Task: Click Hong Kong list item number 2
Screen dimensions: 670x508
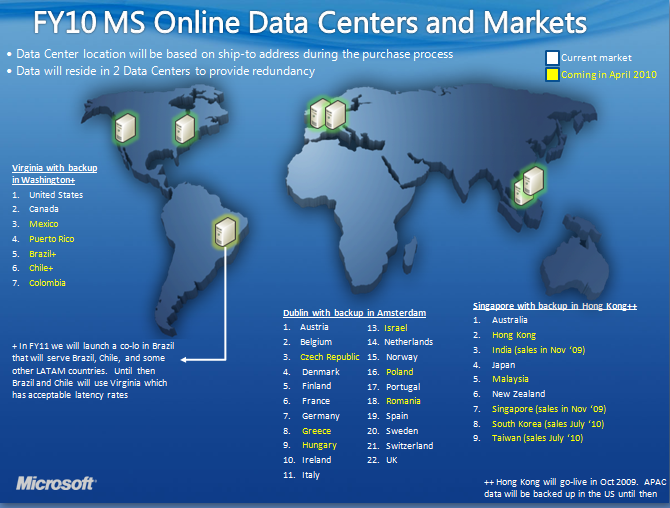Action: click(x=514, y=335)
